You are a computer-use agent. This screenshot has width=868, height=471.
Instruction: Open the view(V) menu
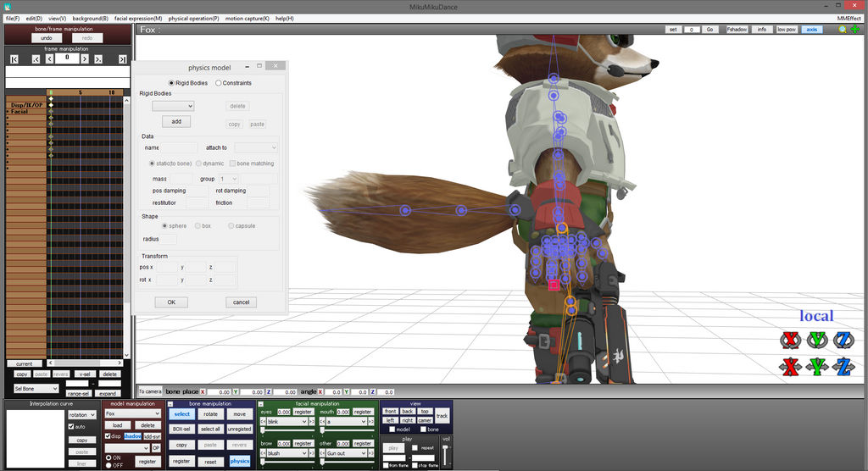click(x=57, y=19)
